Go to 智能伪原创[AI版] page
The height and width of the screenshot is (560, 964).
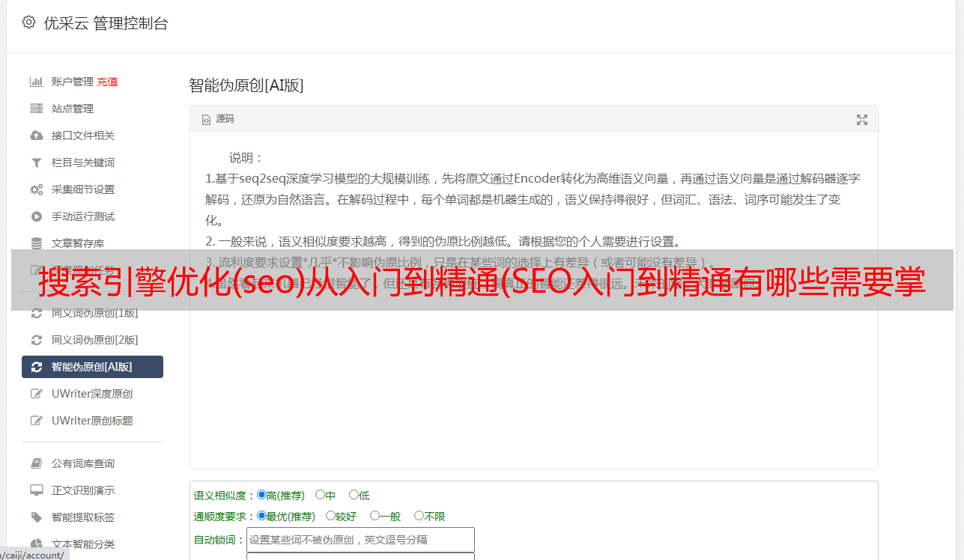pyautogui.click(x=92, y=367)
